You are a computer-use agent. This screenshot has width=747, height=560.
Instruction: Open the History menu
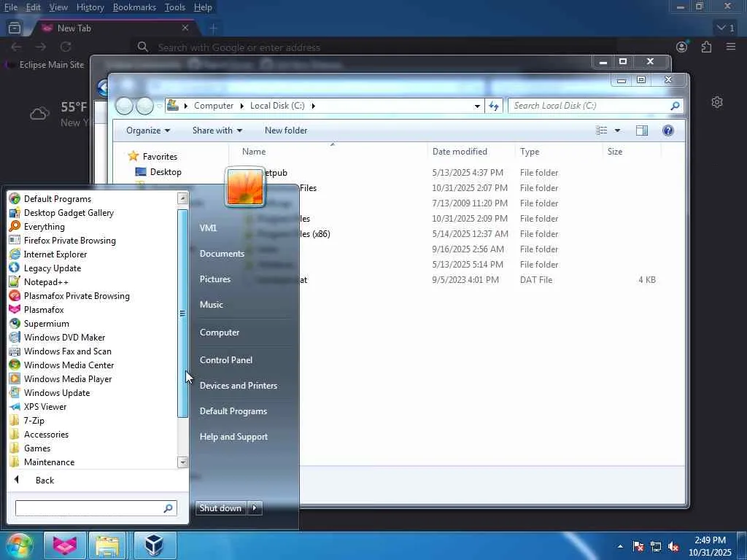click(x=90, y=7)
